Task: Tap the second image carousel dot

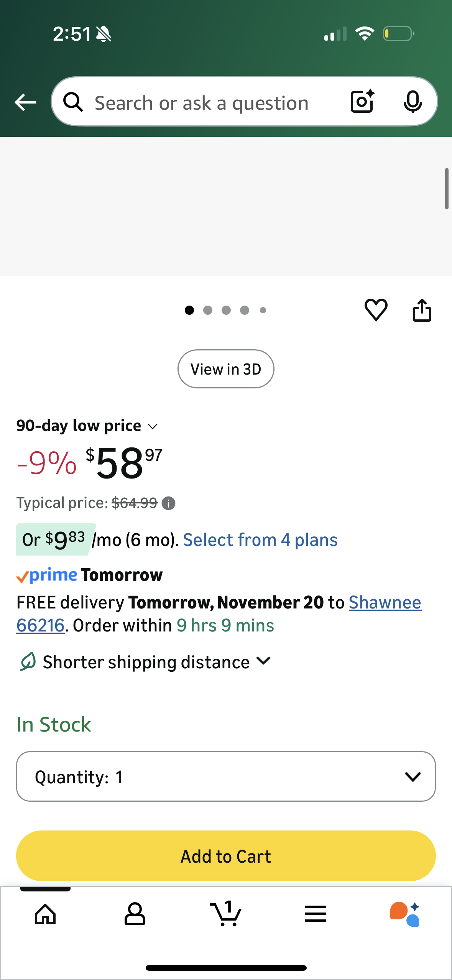Action: tap(208, 310)
